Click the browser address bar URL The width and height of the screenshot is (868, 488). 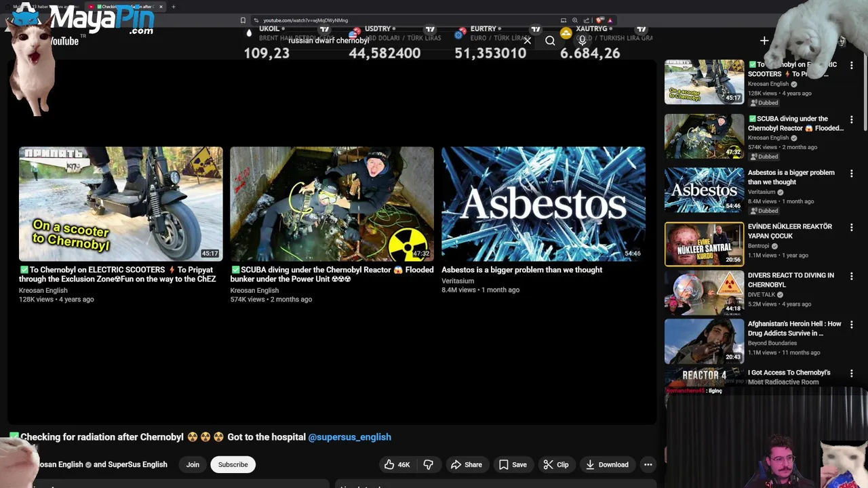tap(305, 20)
